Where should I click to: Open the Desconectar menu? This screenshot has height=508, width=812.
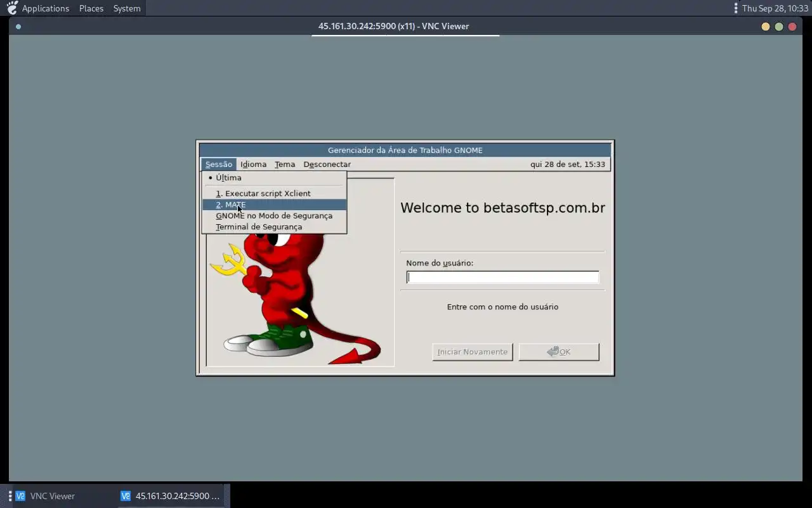327,164
